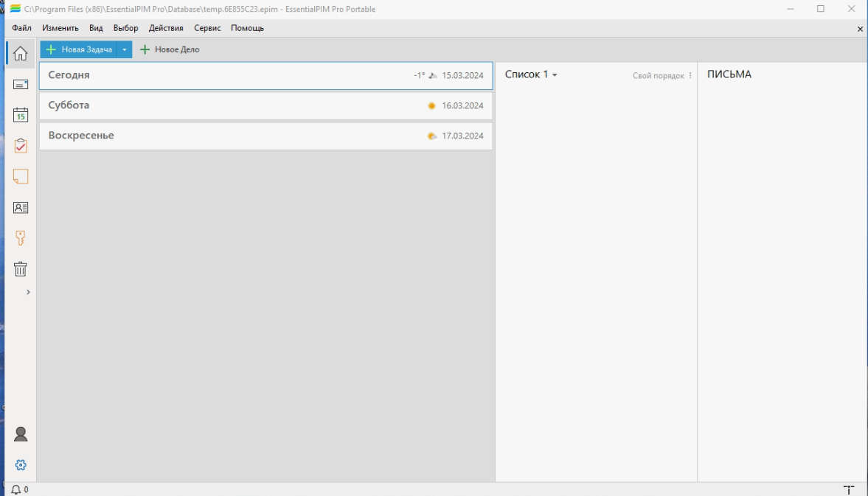Image resolution: width=868 pixels, height=496 pixels.
Task: Open the Свой порядок sort options
Action: coord(662,76)
